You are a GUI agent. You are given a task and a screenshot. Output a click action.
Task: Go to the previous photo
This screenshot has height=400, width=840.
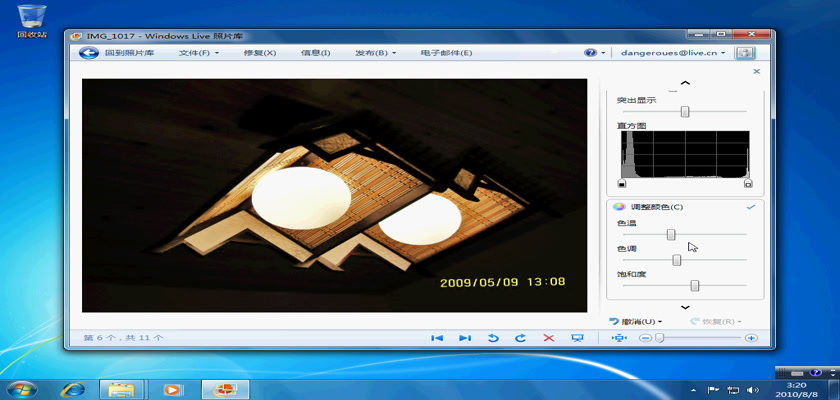(x=437, y=338)
